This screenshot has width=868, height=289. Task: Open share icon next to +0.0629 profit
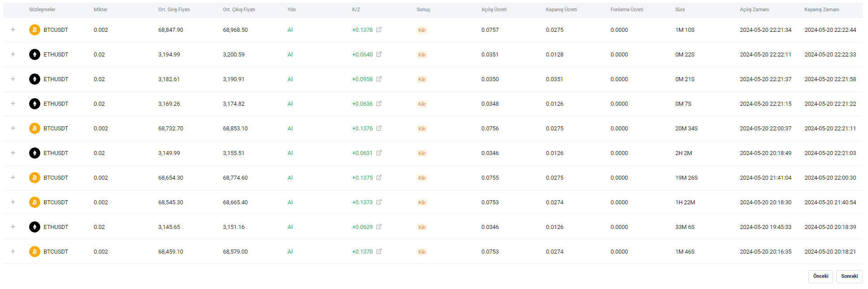(379, 227)
